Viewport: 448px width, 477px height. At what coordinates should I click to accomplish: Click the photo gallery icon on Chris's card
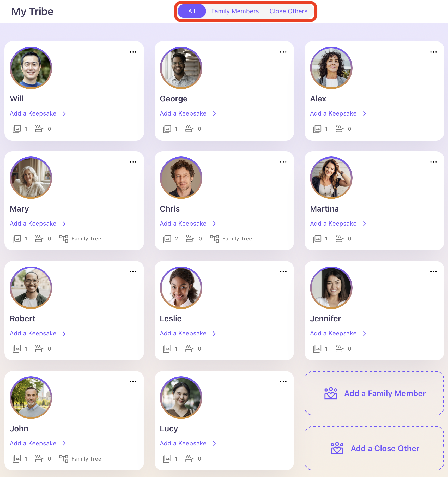(x=167, y=239)
